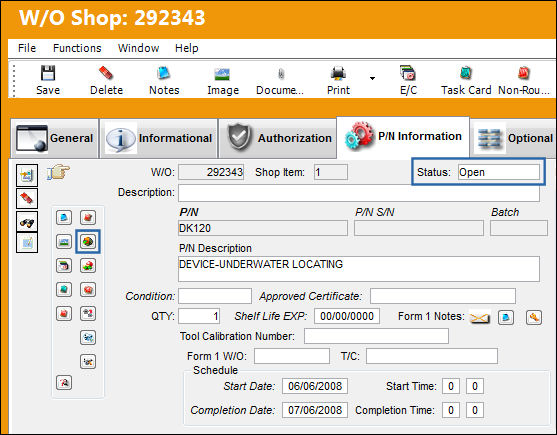Click the Completion Date field
557x435 pixels.
coord(315,410)
